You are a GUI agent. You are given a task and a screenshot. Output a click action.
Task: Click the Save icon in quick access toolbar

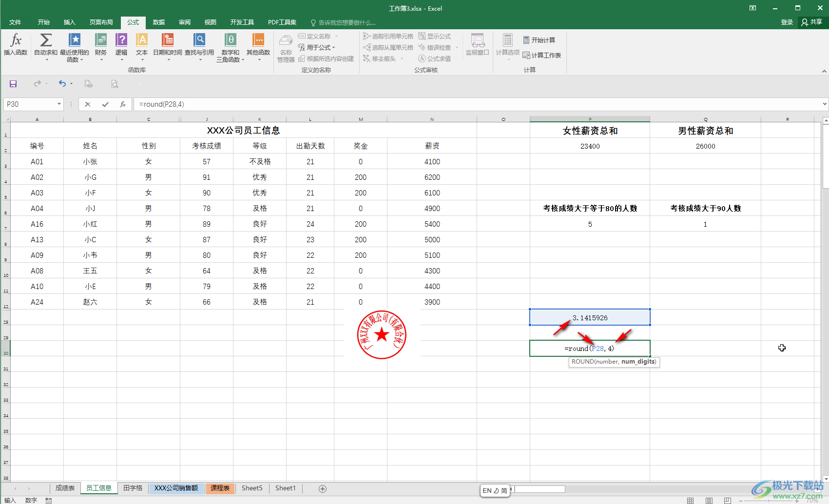pos(13,84)
